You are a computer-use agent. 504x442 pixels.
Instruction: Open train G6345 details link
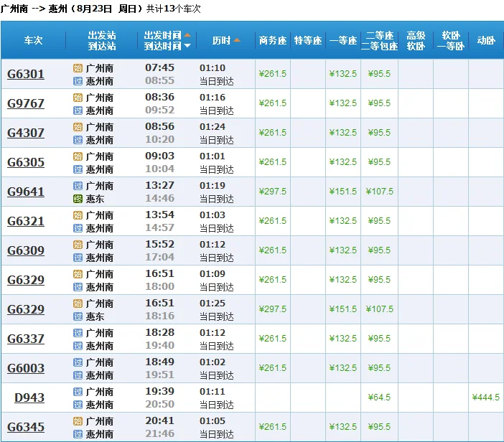tap(26, 427)
